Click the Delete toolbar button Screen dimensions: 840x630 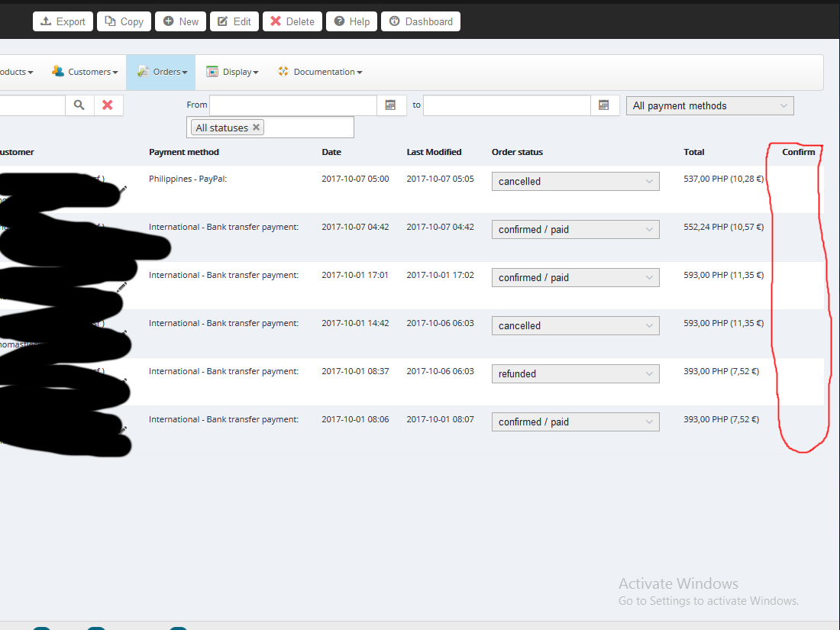coord(292,21)
